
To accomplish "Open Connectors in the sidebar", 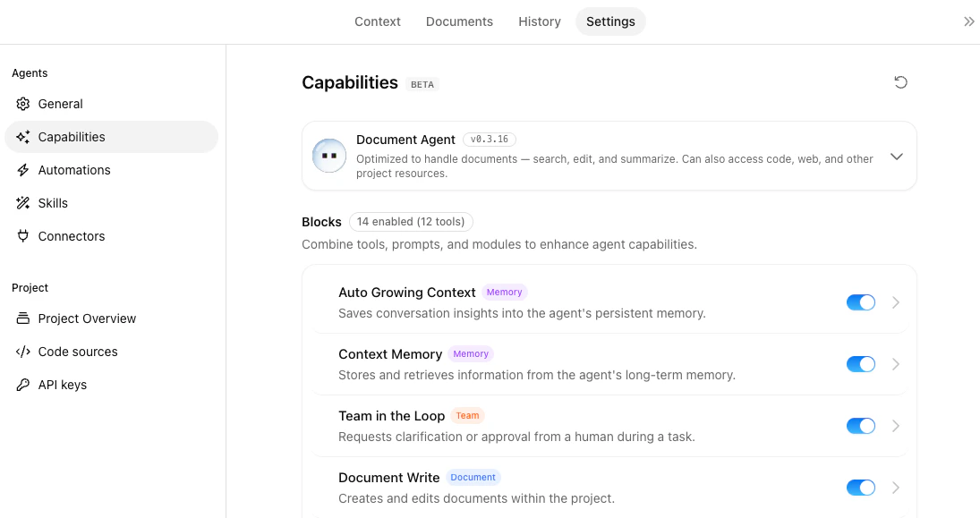I will 111,236.
